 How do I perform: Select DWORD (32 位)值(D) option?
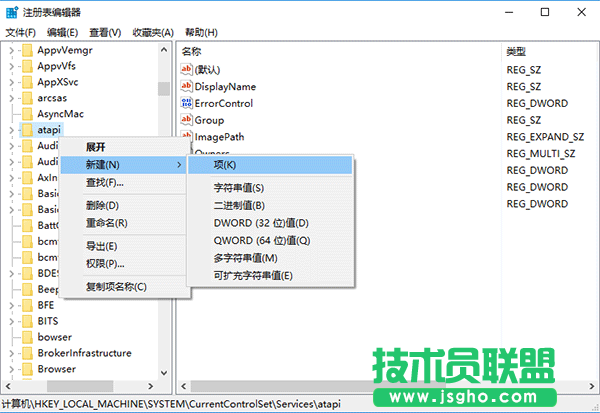coord(261,222)
